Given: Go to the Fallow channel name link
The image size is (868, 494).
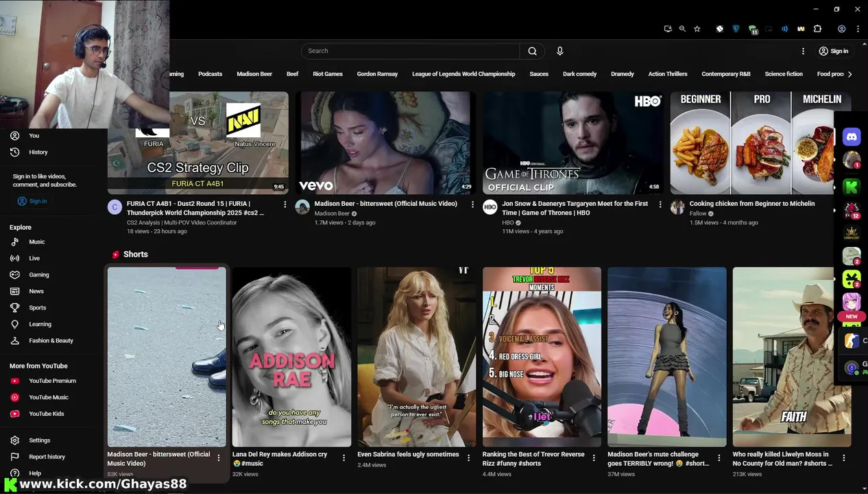Looking at the screenshot, I should coord(697,213).
